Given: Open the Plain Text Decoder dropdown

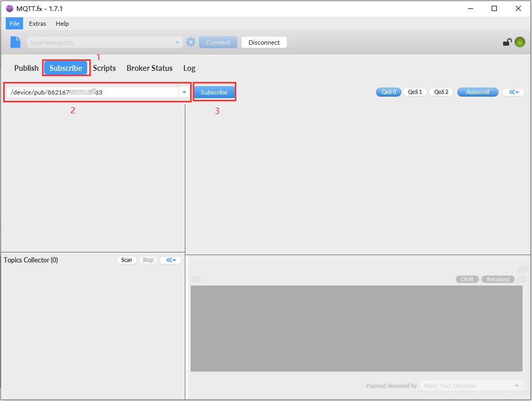Looking at the screenshot, I should point(471,386).
